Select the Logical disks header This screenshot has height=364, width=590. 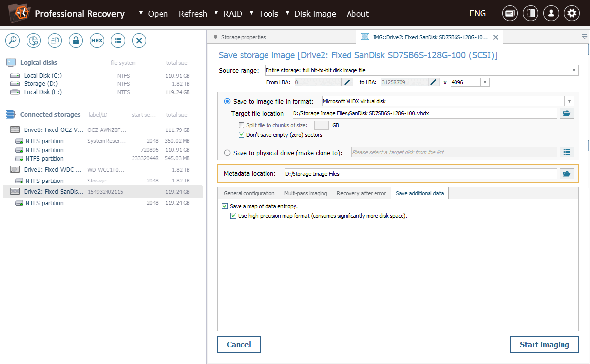(39, 62)
